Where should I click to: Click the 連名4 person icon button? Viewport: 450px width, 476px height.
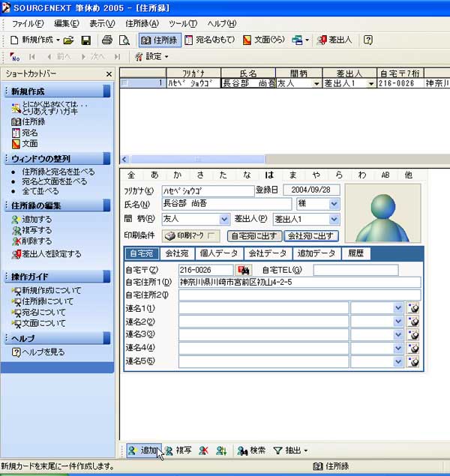click(x=413, y=348)
